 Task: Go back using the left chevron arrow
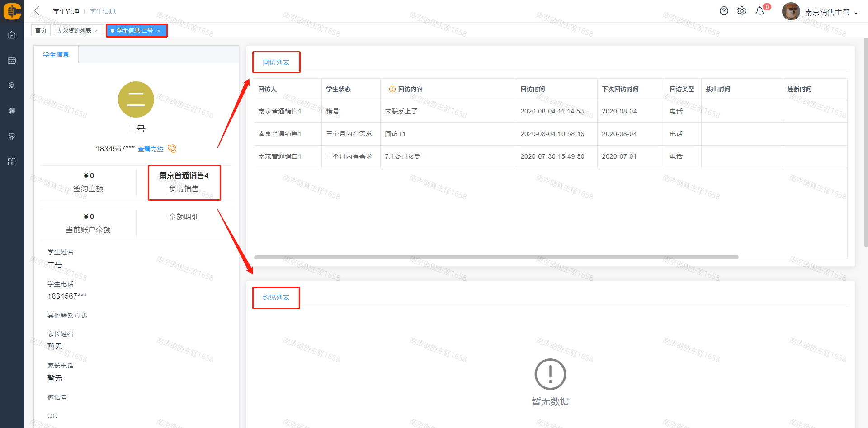pos(37,11)
